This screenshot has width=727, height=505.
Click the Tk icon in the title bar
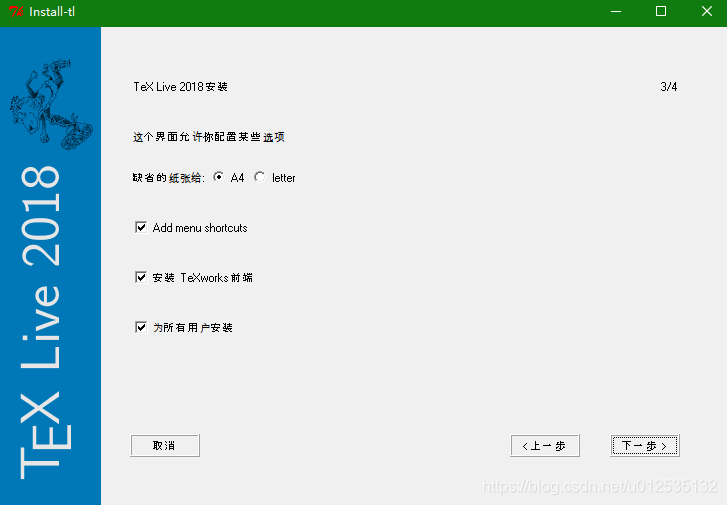(x=16, y=12)
